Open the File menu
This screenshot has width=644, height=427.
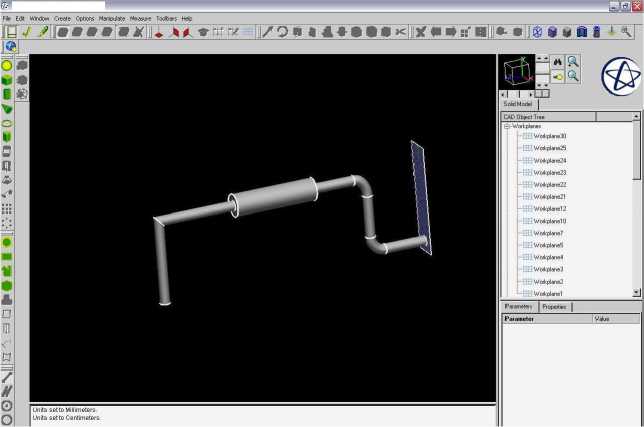[x=7, y=18]
